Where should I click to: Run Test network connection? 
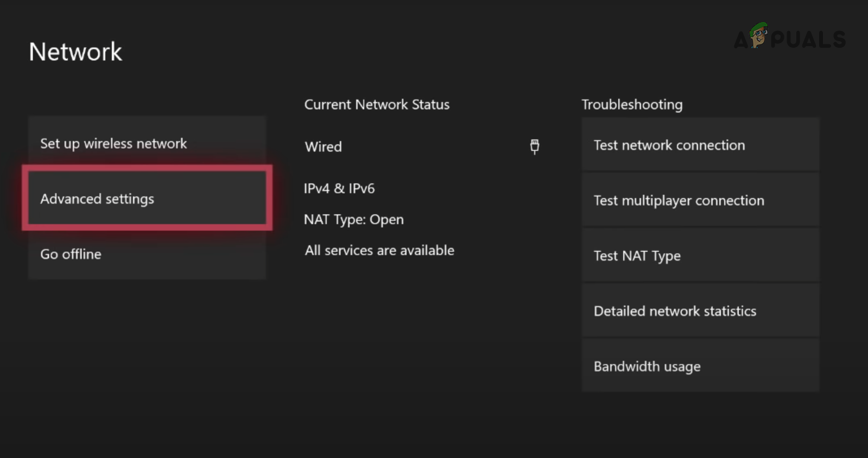click(x=700, y=145)
